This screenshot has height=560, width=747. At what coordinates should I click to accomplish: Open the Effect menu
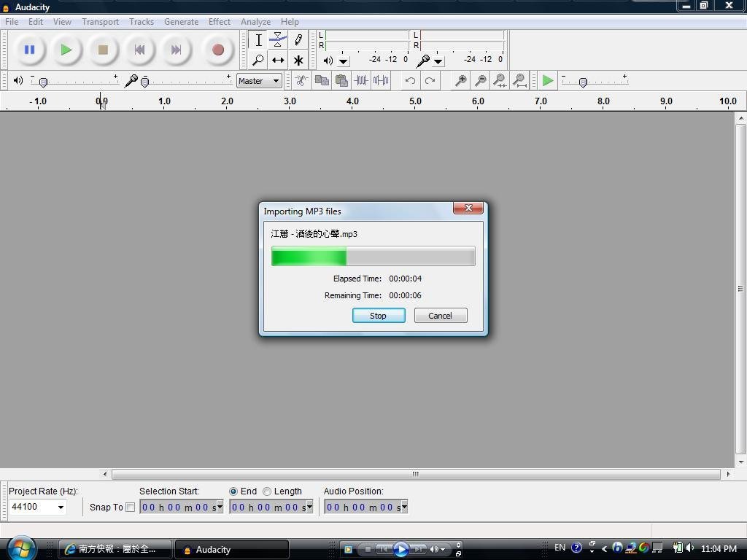tap(219, 22)
